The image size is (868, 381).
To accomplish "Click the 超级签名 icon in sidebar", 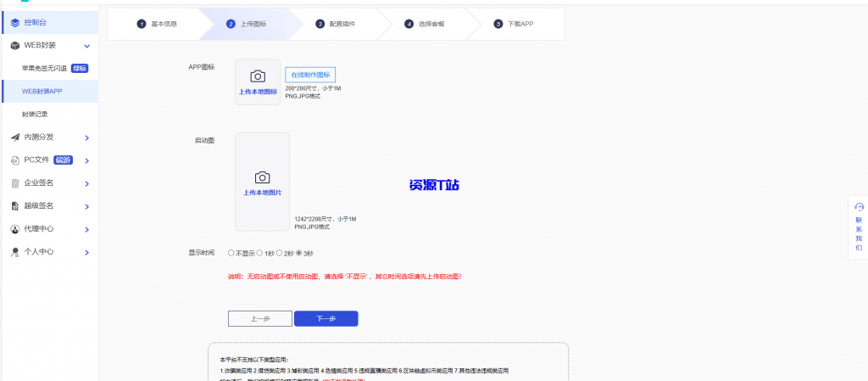I will coord(15,206).
